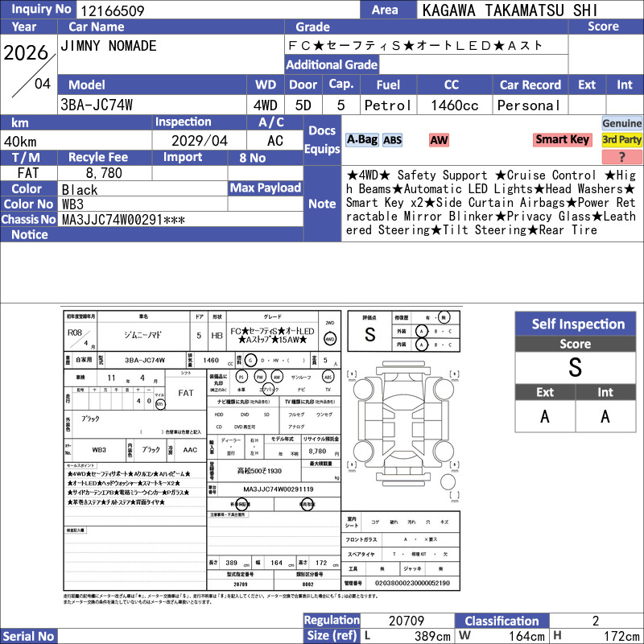The width and height of the screenshot is (644, 644).
Task: Click the AC value under A/C
Action: (275, 141)
